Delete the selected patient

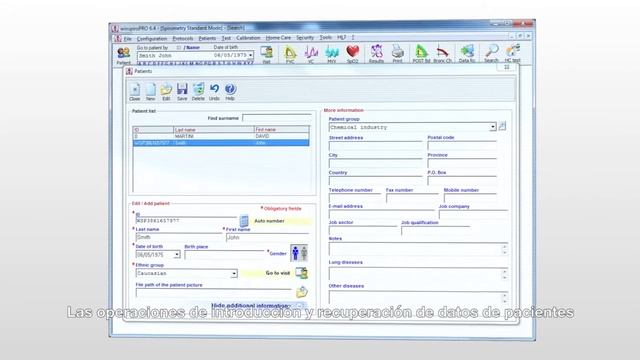[198, 92]
